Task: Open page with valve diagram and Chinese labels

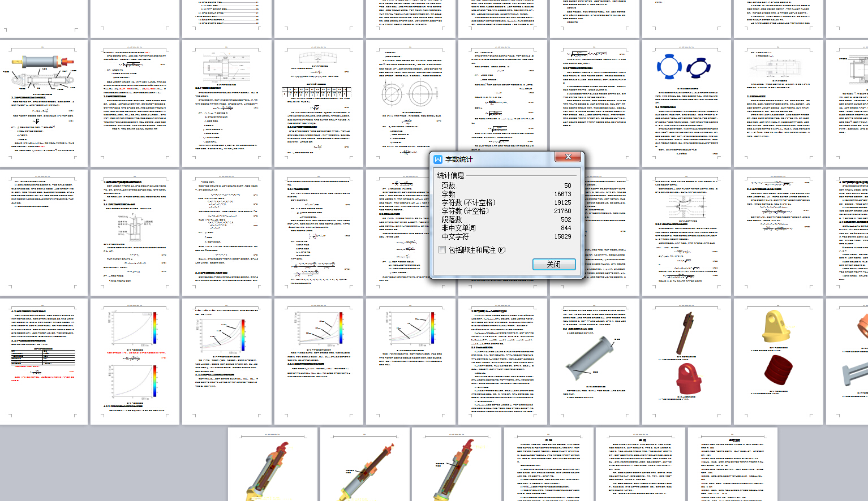Action: tap(135, 232)
